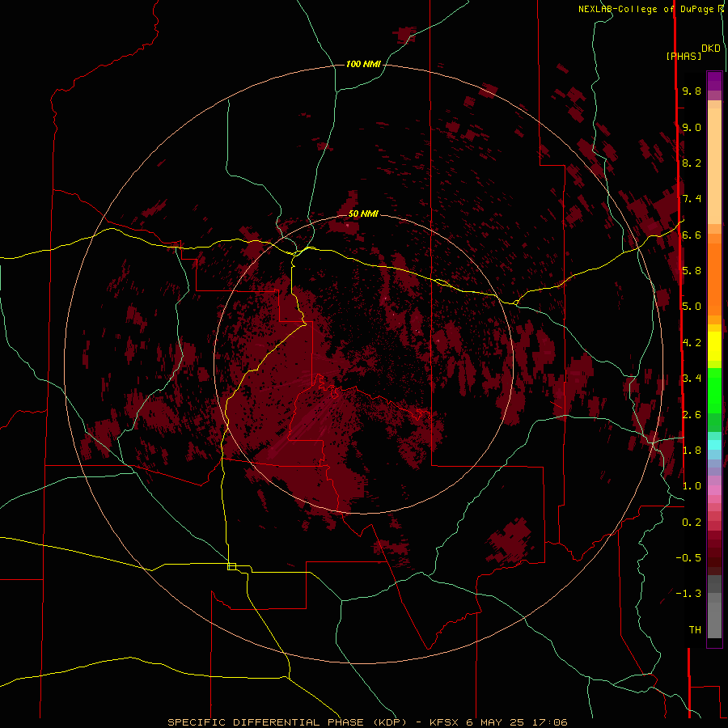Click the DKD label above the scale
The width and height of the screenshot is (728, 728).
coord(711,49)
